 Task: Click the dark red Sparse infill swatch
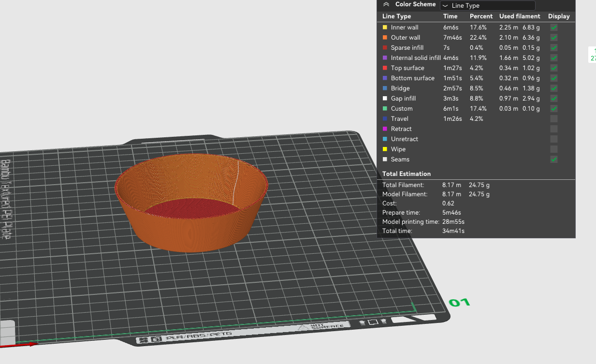tap(385, 48)
